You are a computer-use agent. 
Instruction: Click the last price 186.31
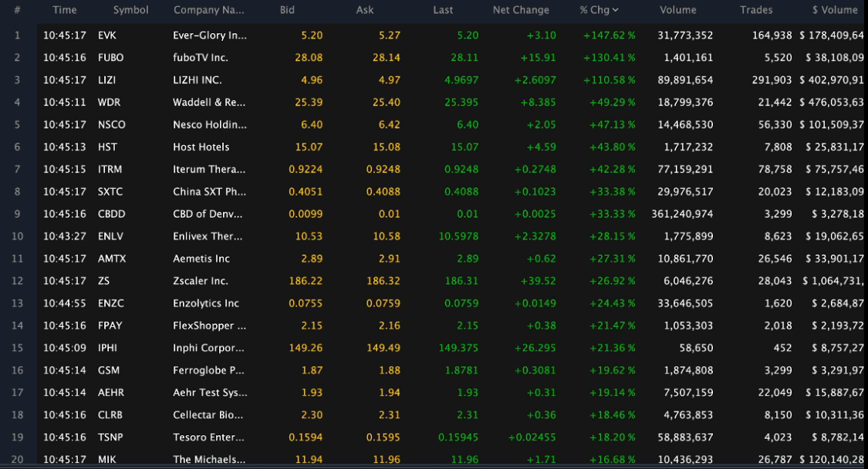coord(461,281)
